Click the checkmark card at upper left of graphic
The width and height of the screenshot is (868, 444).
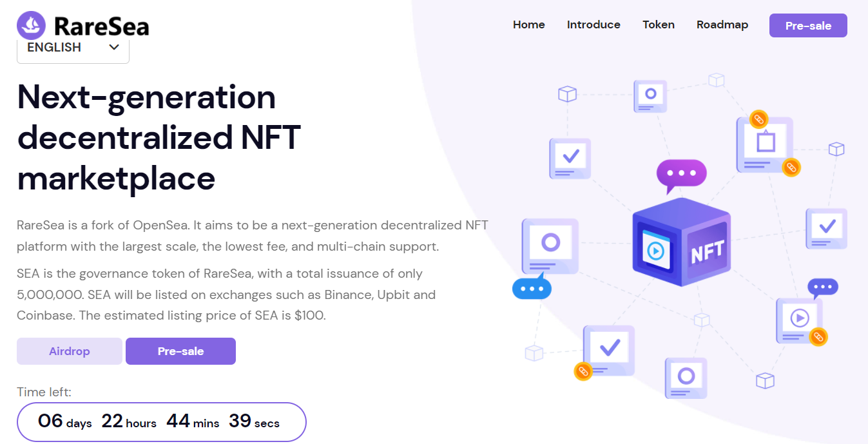pyautogui.click(x=570, y=158)
